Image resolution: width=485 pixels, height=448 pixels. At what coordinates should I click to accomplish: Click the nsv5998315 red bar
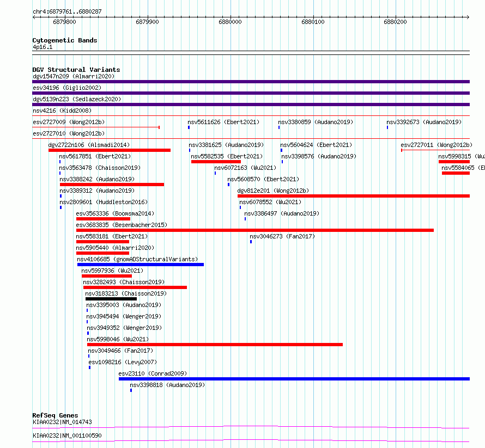[454, 162]
